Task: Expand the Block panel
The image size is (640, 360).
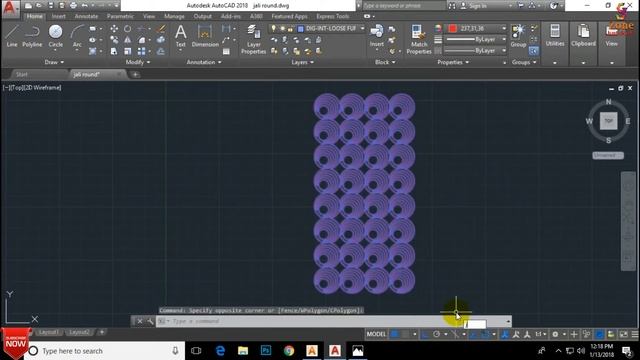Action: [385, 62]
